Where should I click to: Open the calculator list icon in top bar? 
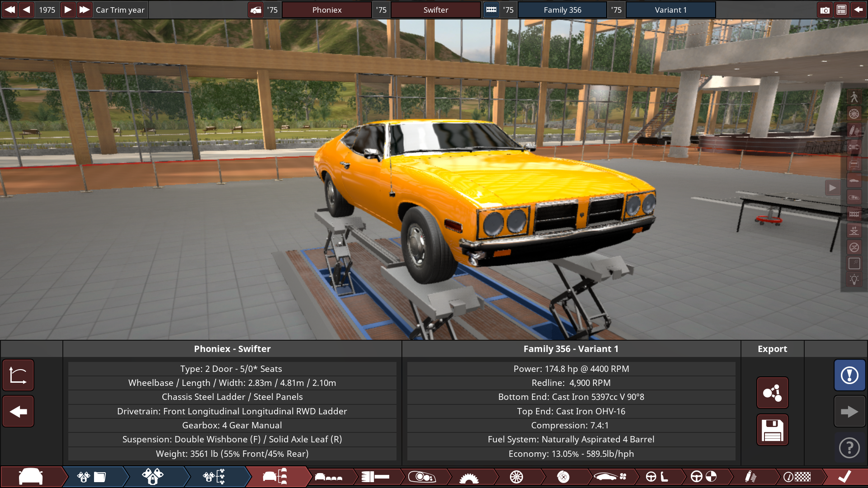coord(841,10)
